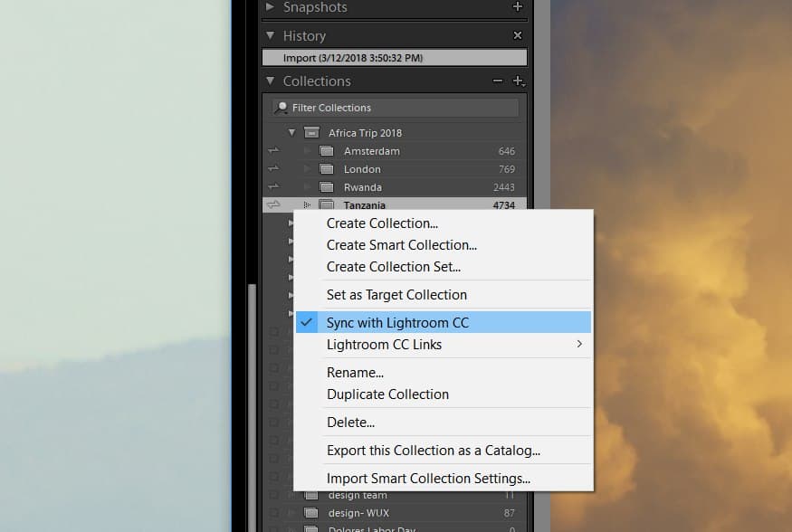792x532 pixels.
Task: Click the Filter Collections magnifier icon
Action: (x=281, y=108)
